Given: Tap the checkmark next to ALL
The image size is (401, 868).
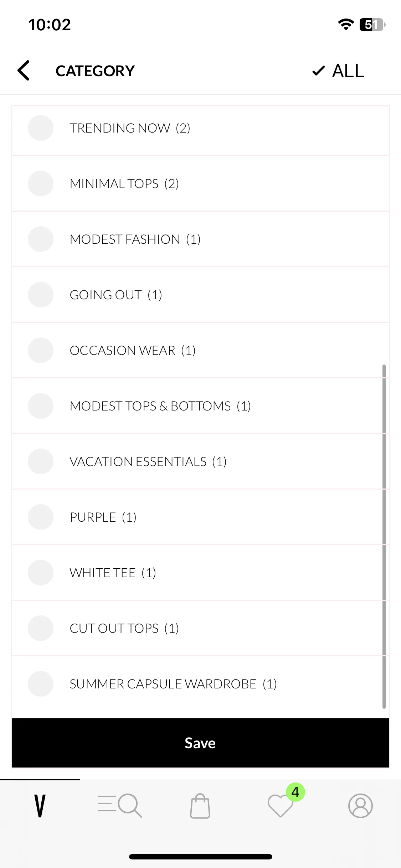Looking at the screenshot, I should point(318,71).
